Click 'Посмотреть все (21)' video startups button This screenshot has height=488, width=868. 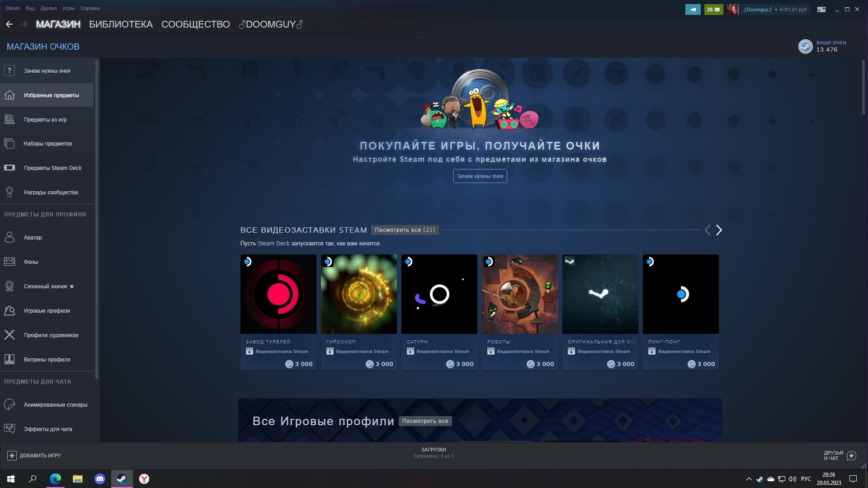click(x=405, y=230)
